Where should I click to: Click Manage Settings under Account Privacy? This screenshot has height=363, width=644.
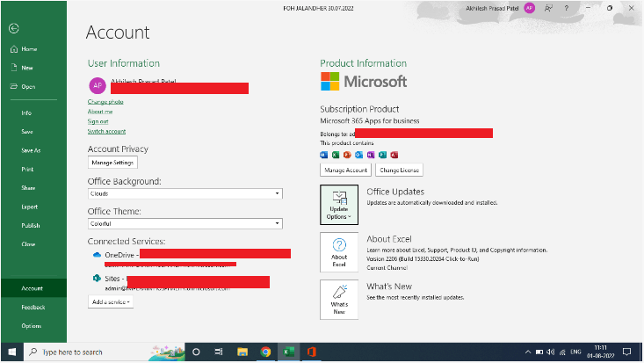coord(112,163)
